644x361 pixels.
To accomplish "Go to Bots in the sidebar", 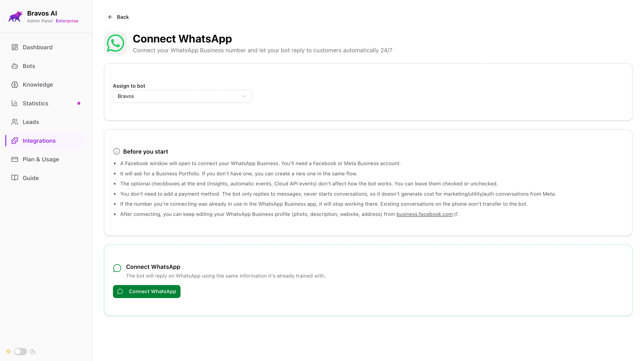I will (46, 66).
